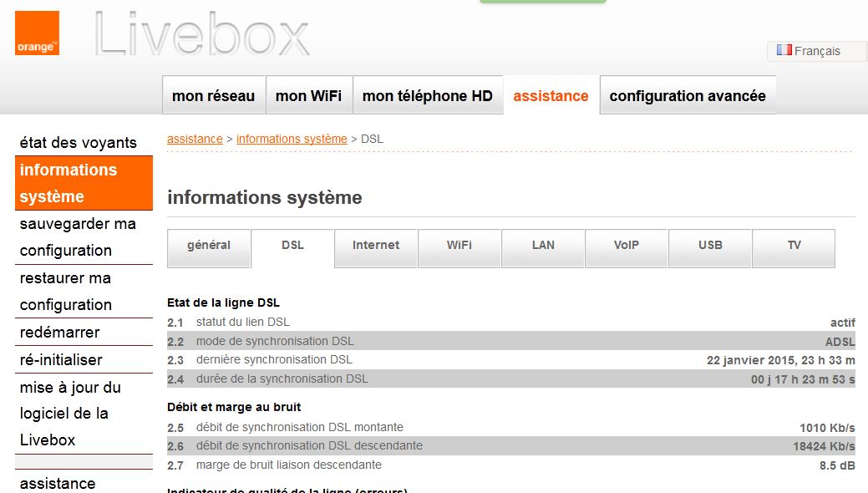The width and height of the screenshot is (868, 493).
Task: Select sauvegarder ma configuration sidebar item
Action: 78,237
